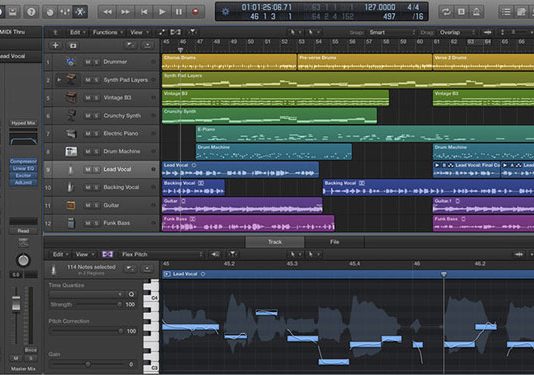Solo the Lead Vocal track

coord(96,169)
